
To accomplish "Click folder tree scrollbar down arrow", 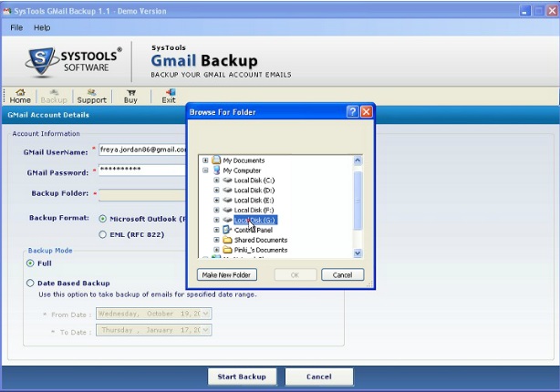I will (x=358, y=253).
